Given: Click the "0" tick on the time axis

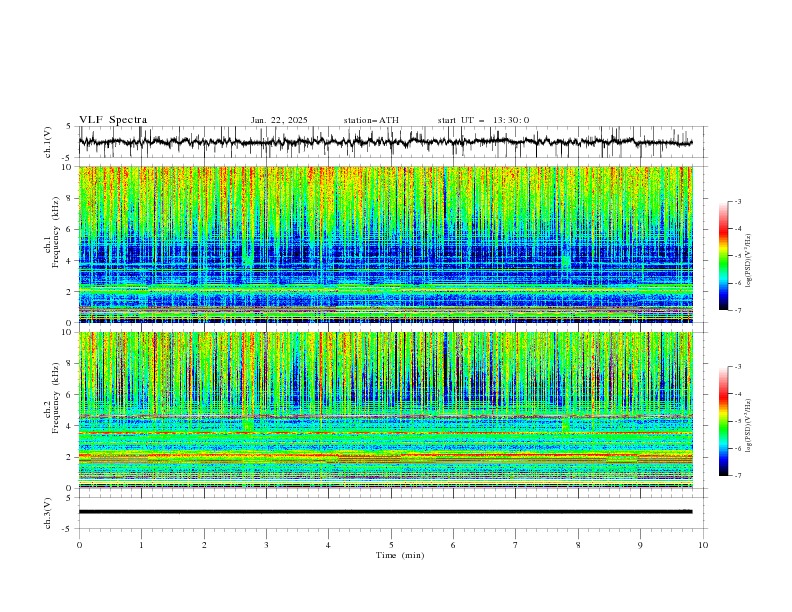Looking at the screenshot, I should click(x=79, y=545).
